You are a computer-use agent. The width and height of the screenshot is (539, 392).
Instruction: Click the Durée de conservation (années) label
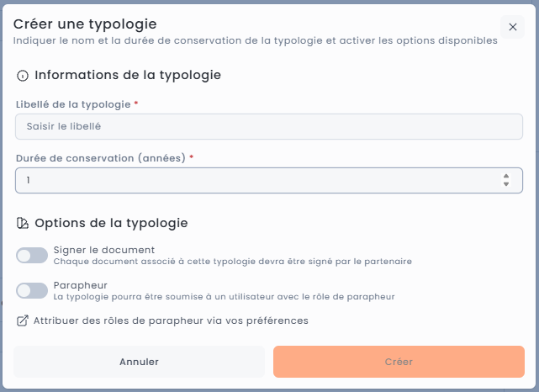click(x=100, y=157)
